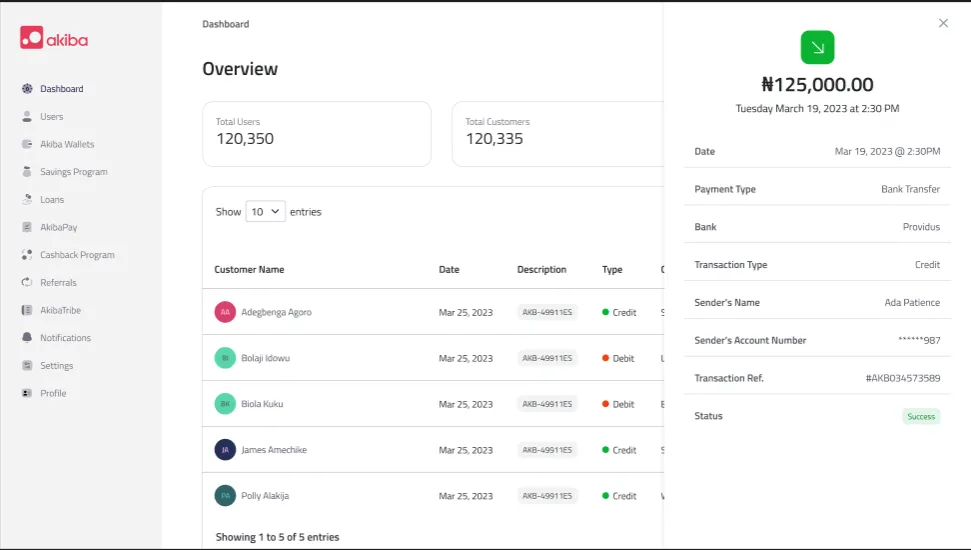Click the Type column header

pos(612,269)
